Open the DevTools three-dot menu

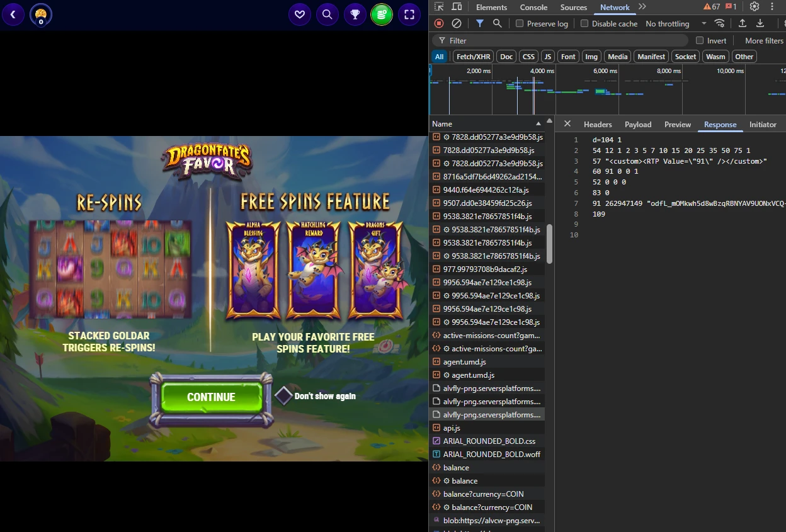click(x=772, y=7)
